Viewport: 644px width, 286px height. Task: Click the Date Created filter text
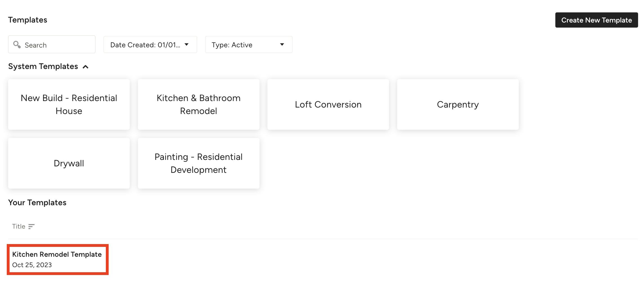(x=145, y=45)
